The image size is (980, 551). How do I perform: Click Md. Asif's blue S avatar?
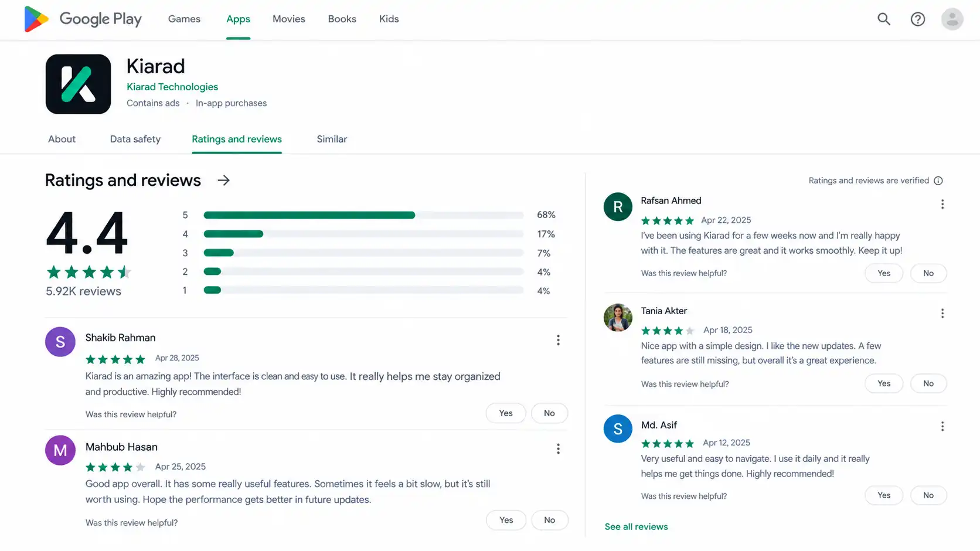tap(618, 429)
